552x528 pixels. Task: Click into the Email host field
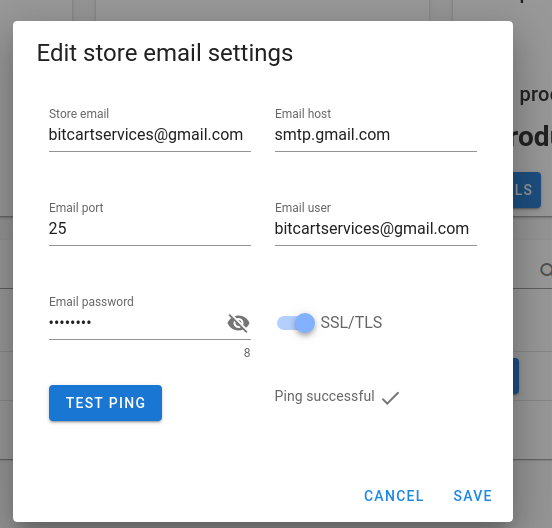click(x=376, y=135)
